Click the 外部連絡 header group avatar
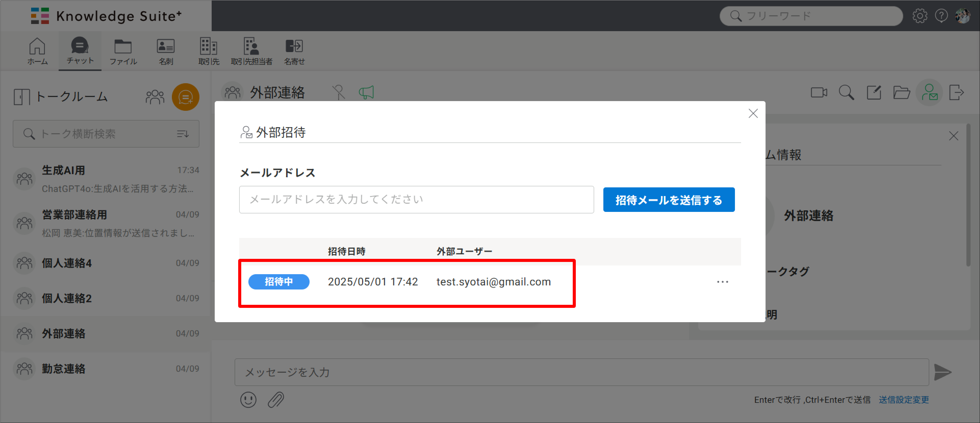This screenshot has height=423, width=980. point(232,92)
